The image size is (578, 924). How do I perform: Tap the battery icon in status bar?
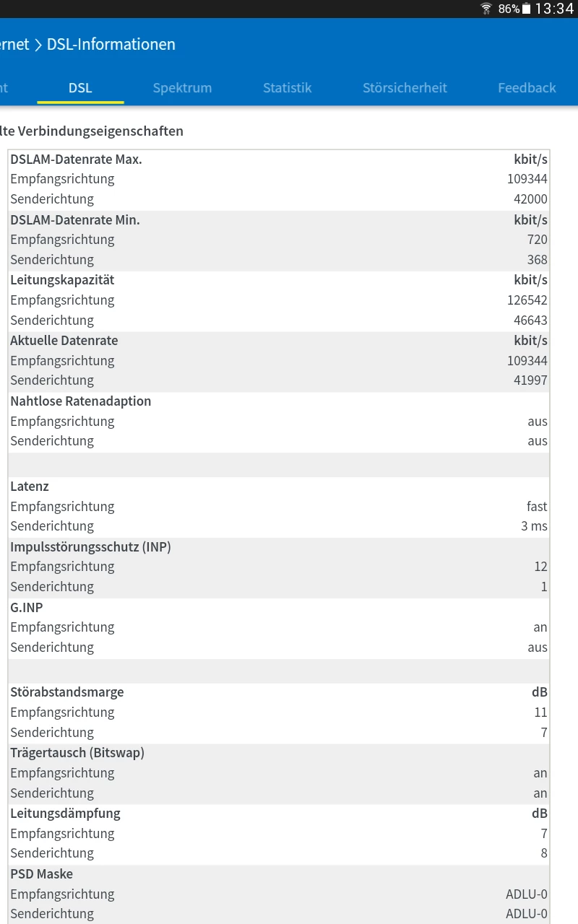(x=527, y=9)
